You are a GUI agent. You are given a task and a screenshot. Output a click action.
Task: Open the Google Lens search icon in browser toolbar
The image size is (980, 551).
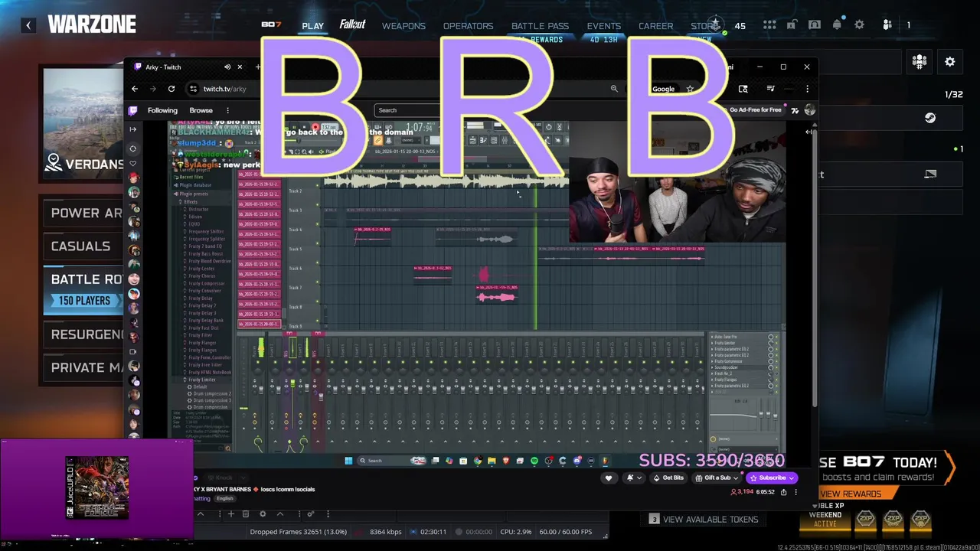743,89
